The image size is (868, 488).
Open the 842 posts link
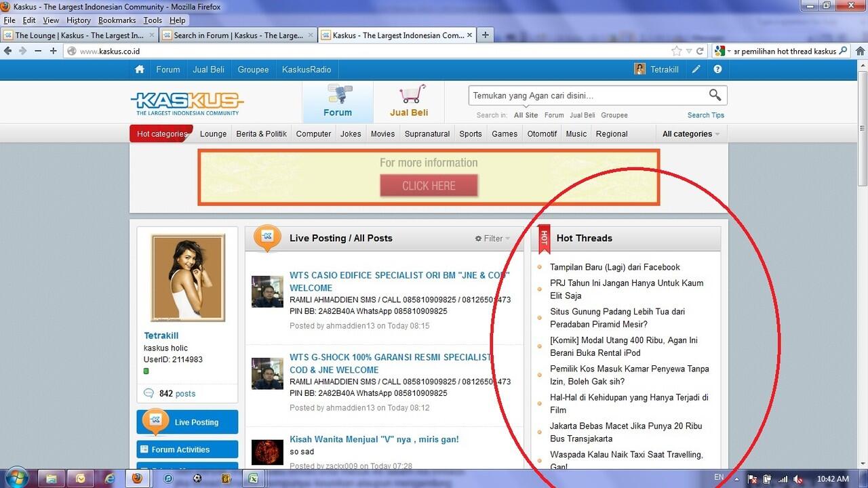177,393
